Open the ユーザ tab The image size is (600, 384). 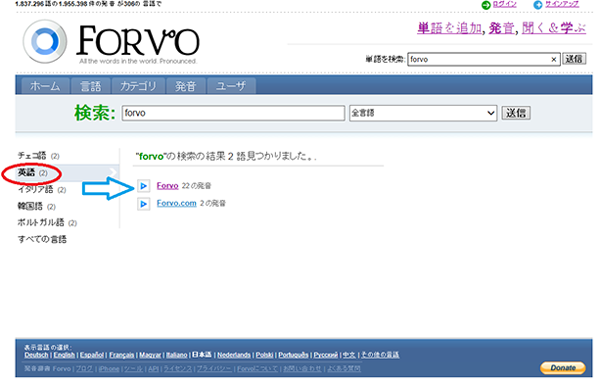[231, 86]
